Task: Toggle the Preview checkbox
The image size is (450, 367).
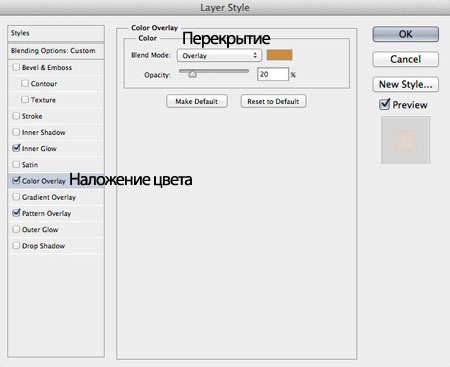Action: click(x=384, y=105)
